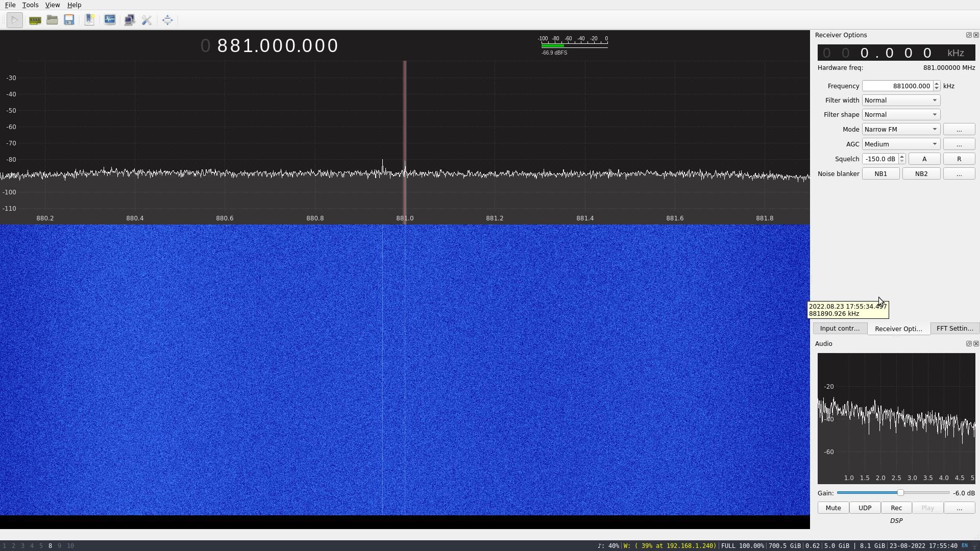Click the bookmark icon in the toolbar
The width and height of the screenshot is (980, 551).
(x=89, y=20)
